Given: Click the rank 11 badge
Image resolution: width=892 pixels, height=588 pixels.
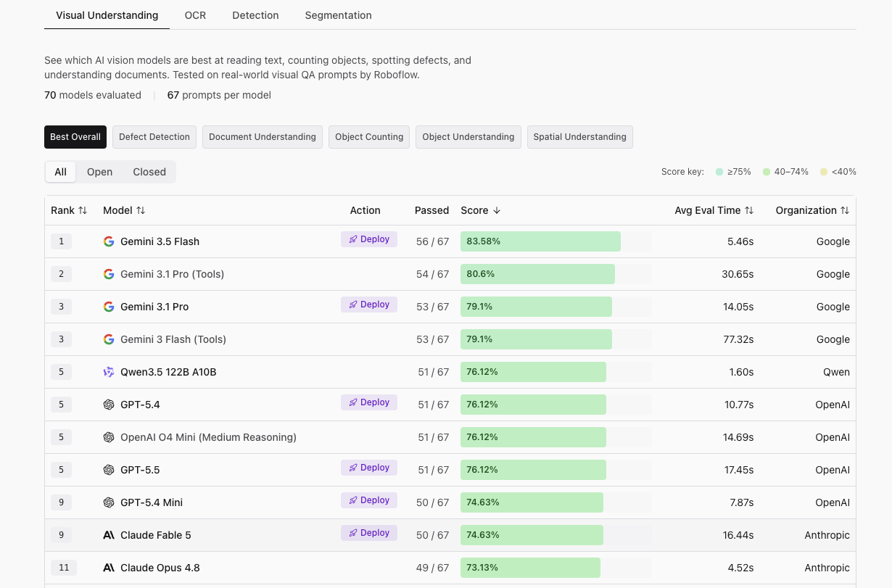Looking at the screenshot, I should click(64, 568).
